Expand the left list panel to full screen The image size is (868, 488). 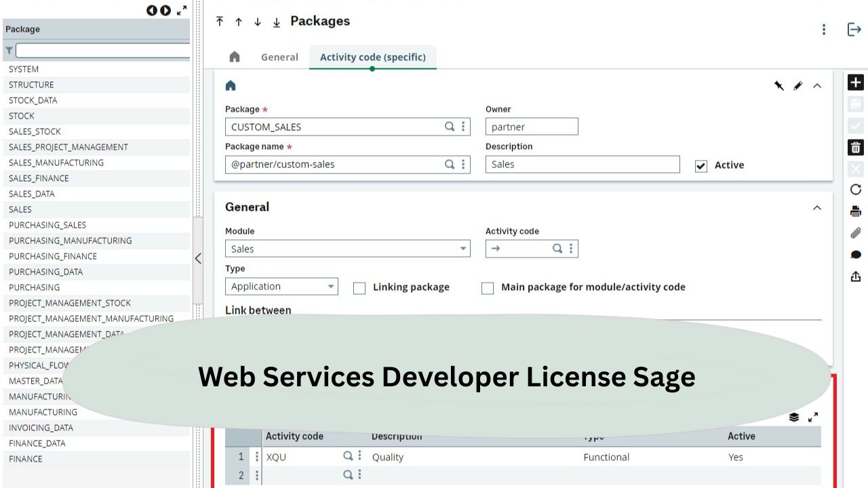coord(182,10)
